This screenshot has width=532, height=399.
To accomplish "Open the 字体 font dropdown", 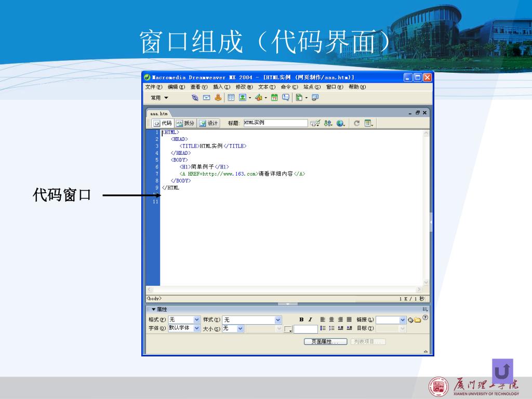I will (x=197, y=328).
